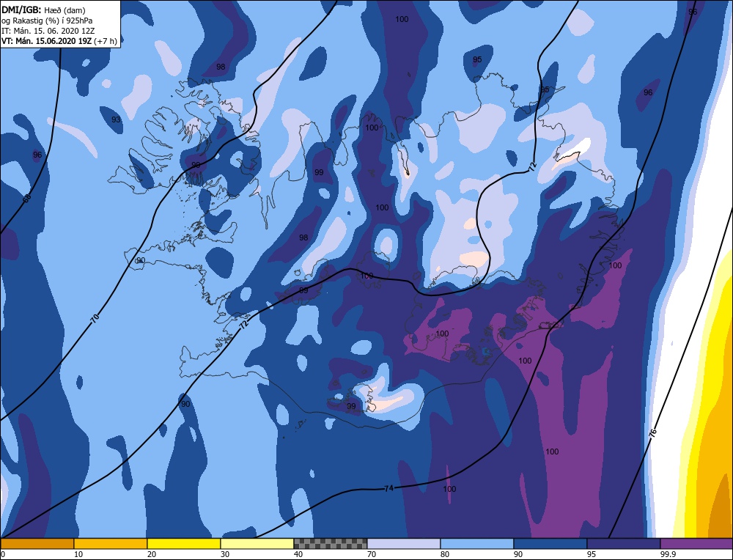Select the lavender 70–80 legend swatch
This screenshot has width=733, height=560.
pyautogui.click(x=404, y=543)
